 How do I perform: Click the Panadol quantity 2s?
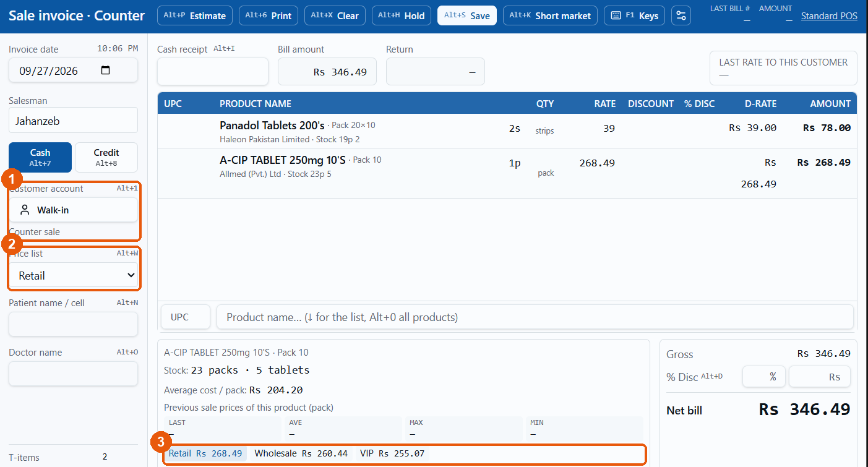point(515,128)
